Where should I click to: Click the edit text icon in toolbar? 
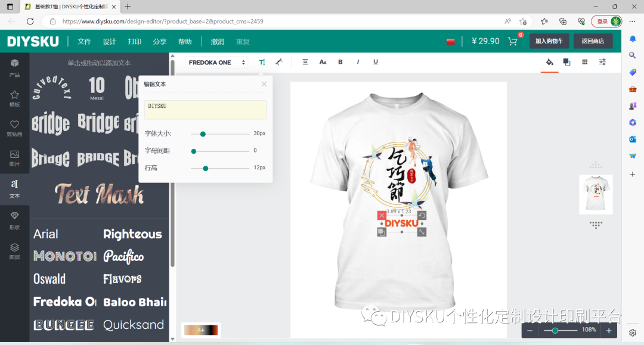pyautogui.click(x=262, y=62)
